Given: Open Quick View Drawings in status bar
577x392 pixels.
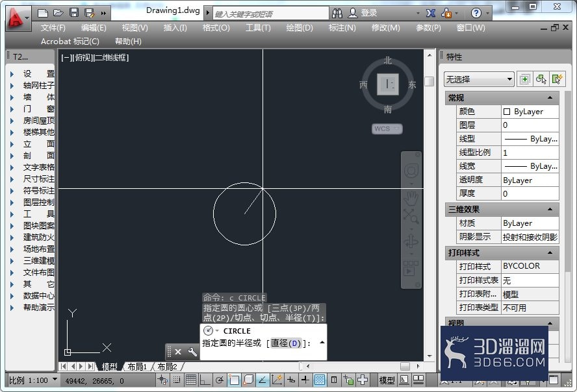Looking at the screenshot, I should point(418,380).
